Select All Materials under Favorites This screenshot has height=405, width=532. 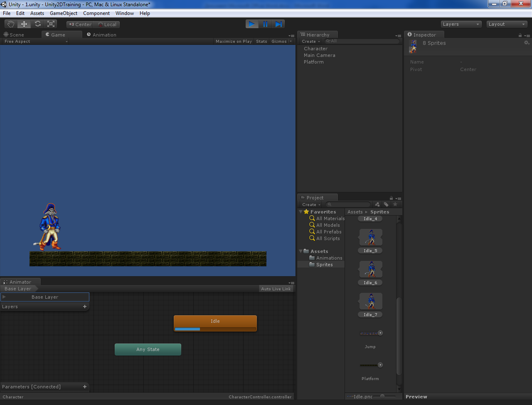[327, 218]
